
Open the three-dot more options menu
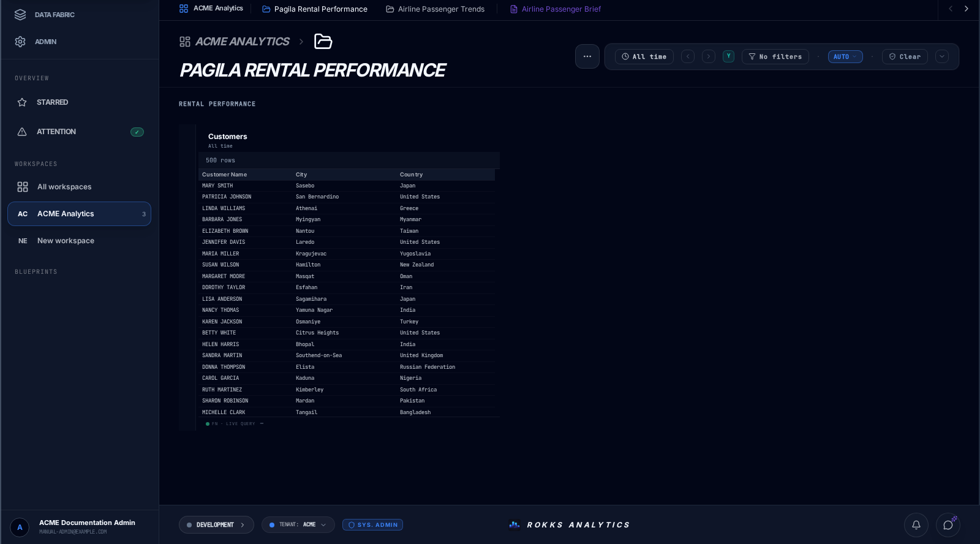[587, 56]
